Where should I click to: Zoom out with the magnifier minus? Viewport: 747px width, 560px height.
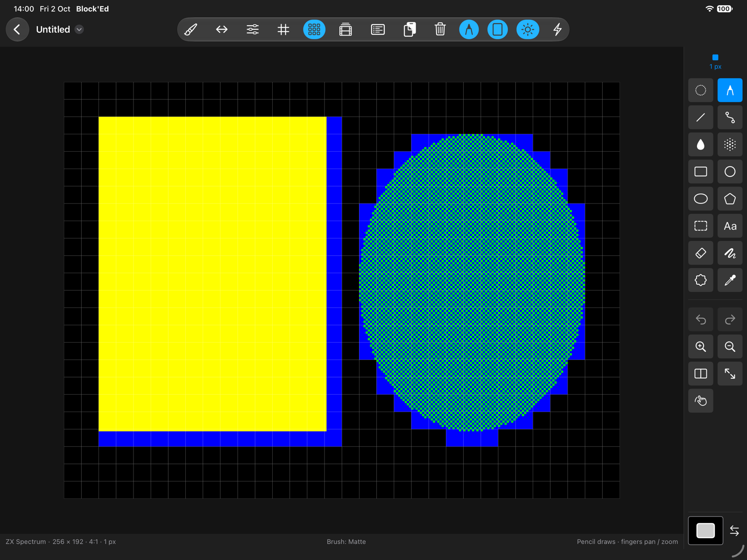pyautogui.click(x=730, y=346)
